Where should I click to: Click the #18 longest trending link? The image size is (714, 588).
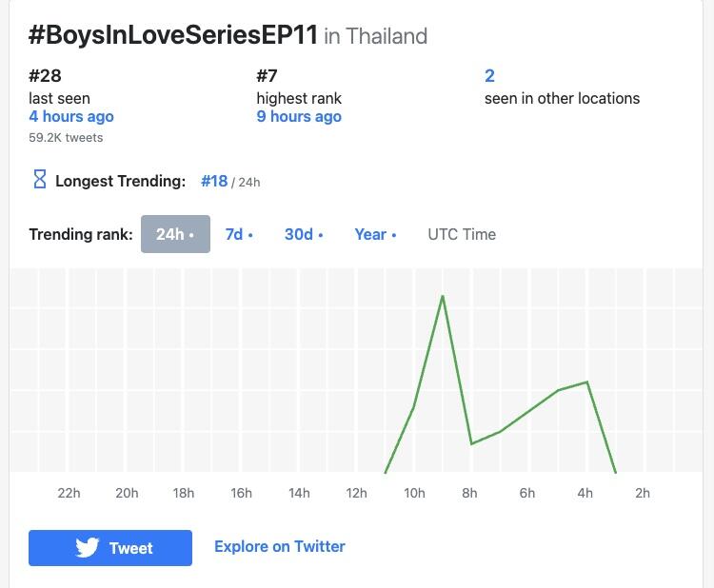[x=214, y=181]
